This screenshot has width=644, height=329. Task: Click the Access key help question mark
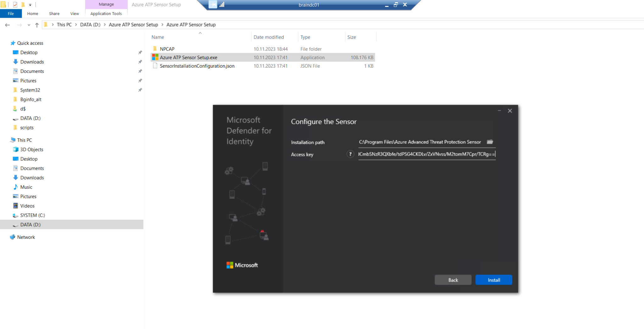tap(350, 154)
